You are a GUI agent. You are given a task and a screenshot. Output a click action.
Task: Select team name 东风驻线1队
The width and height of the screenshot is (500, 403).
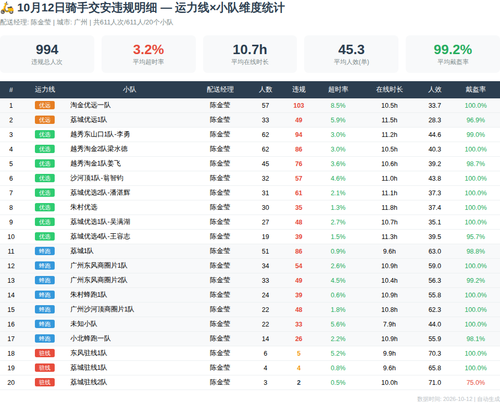pos(89,353)
